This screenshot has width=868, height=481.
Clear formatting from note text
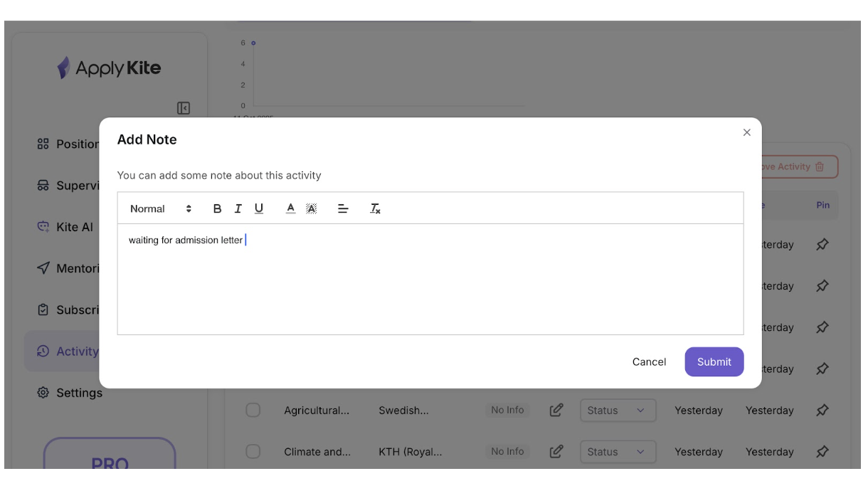(375, 208)
